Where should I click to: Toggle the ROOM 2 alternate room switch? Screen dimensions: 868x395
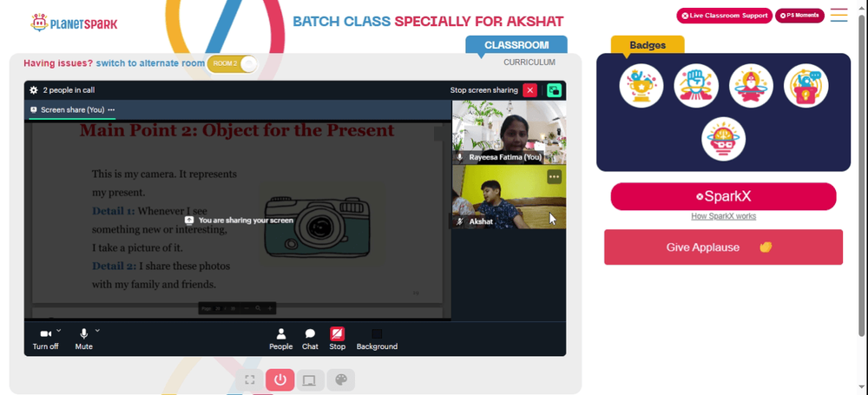232,63
